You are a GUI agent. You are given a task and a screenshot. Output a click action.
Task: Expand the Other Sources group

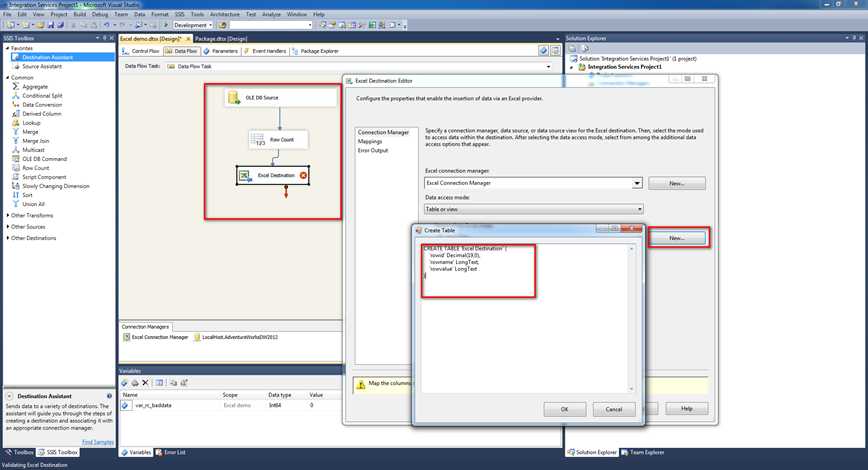pyautogui.click(x=8, y=227)
